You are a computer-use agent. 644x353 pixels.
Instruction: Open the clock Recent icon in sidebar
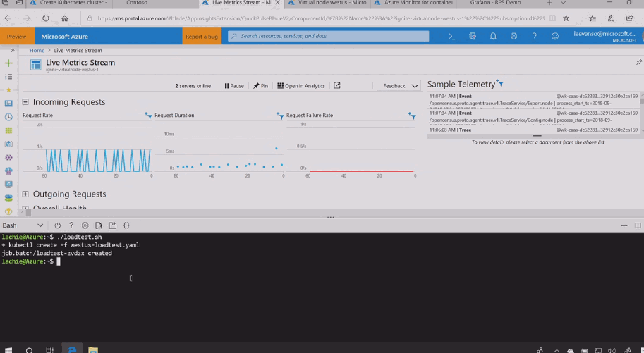8,117
